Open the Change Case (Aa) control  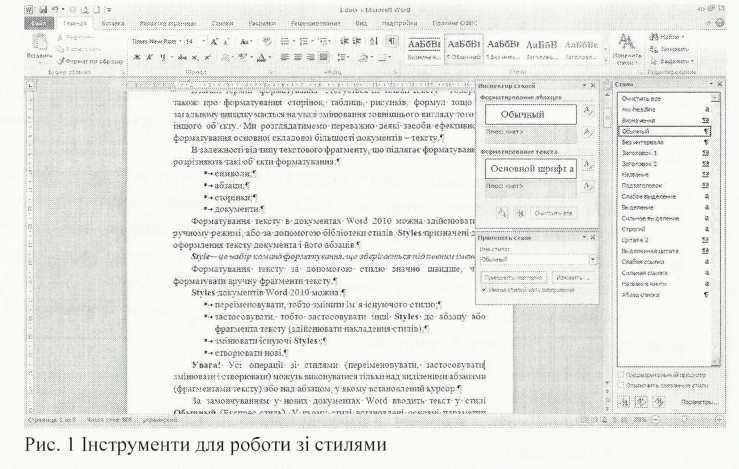pyautogui.click(x=244, y=42)
